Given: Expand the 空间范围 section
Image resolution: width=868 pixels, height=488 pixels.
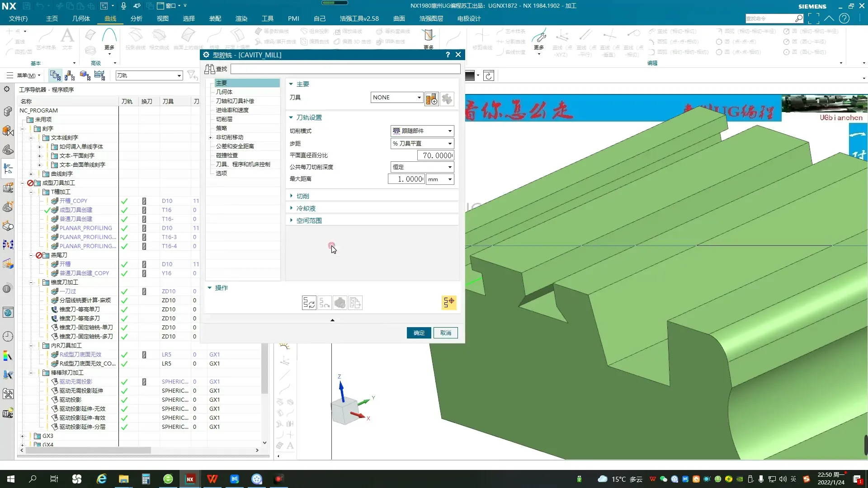Looking at the screenshot, I should pos(309,221).
